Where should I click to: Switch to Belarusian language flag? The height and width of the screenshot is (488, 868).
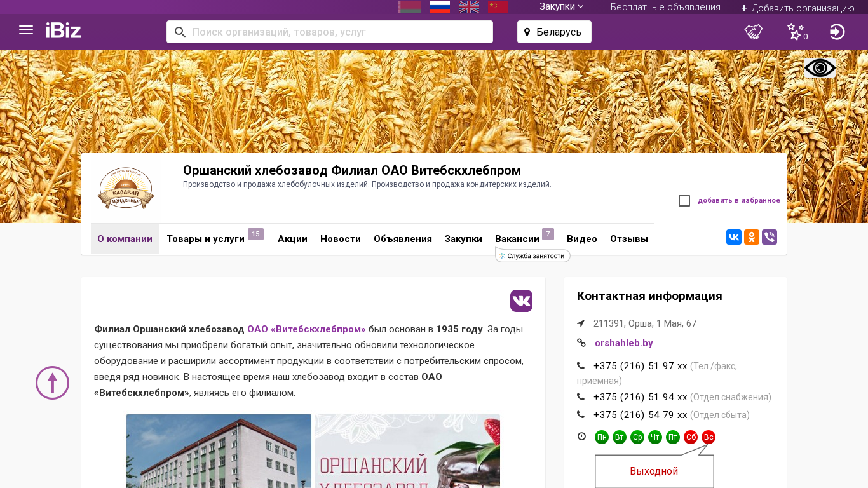click(x=409, y=7)
